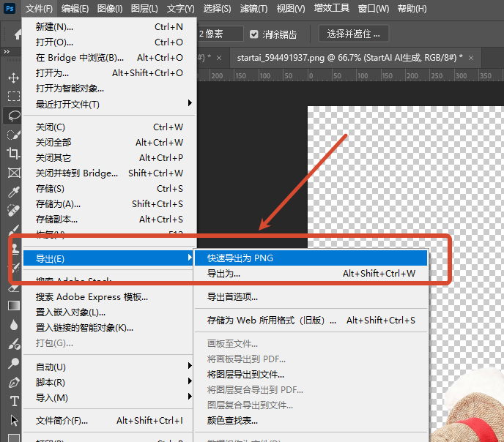Select the Smudge/Mixer brush tool icon
This screenshot has width=504, height=442.
(x=13, y=344)
